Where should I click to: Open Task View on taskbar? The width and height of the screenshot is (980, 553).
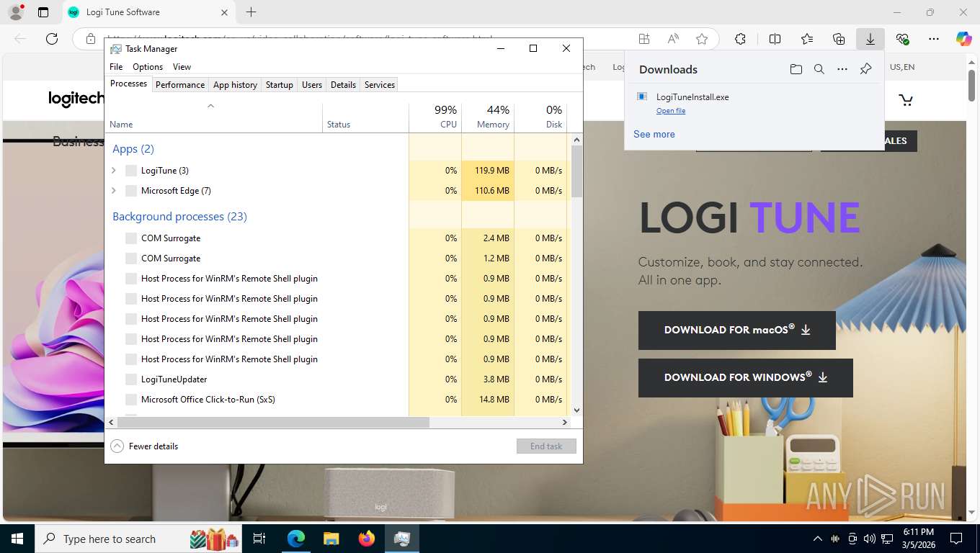point(259,539)
